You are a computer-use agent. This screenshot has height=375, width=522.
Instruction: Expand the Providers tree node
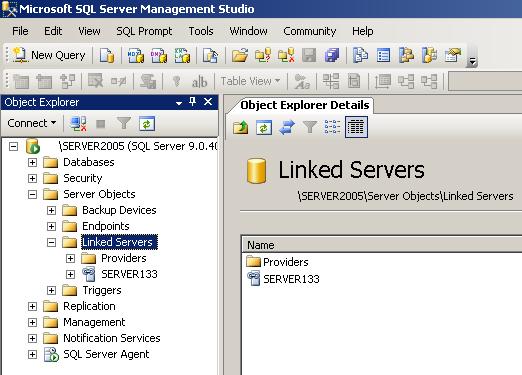pos(70,258)
